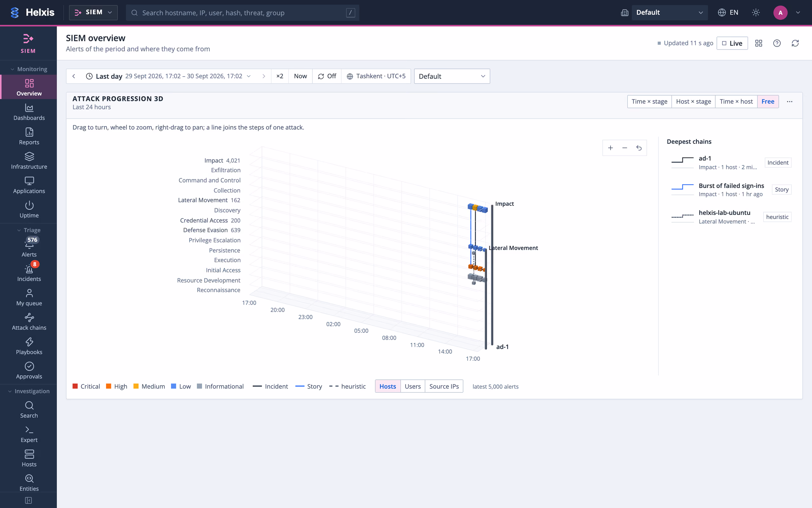Select the Free view tab
The image size is (812, 508).
tap(768, 102)
